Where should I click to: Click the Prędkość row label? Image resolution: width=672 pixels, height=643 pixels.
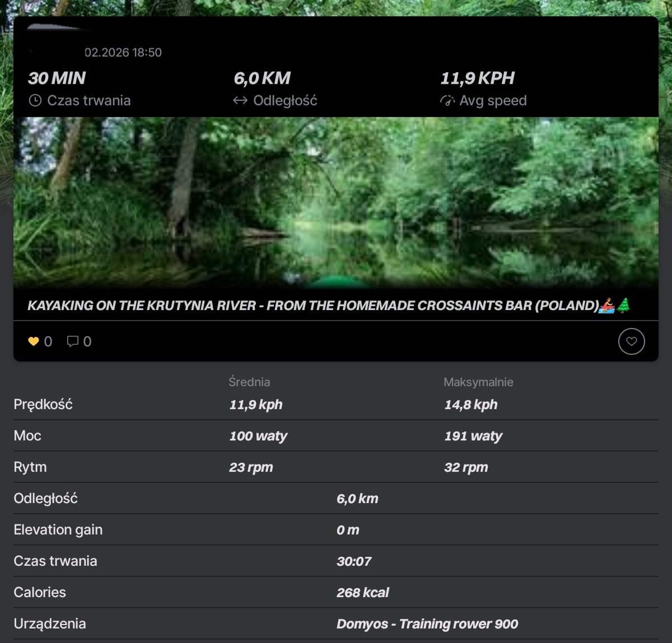pos(43,405)
